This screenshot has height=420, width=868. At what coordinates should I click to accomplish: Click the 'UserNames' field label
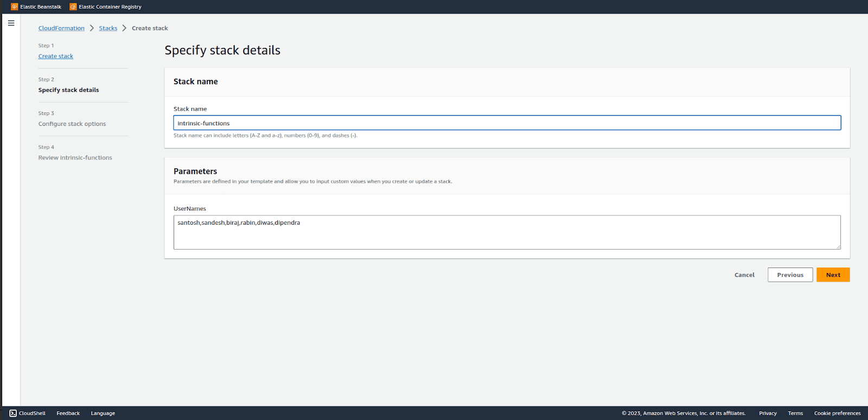190,209
